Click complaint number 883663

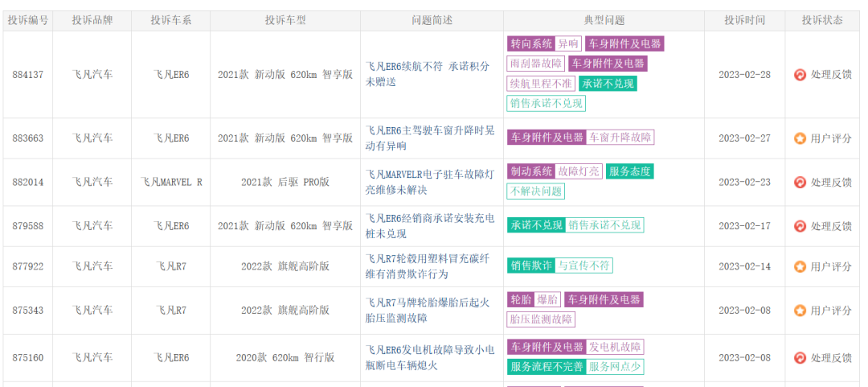coord(27,138)
